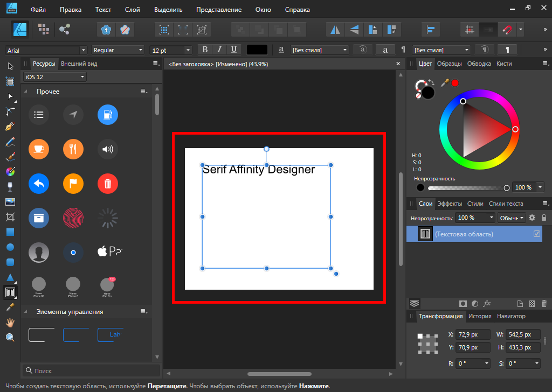Open layer effects fx icon

pos(487,304)
